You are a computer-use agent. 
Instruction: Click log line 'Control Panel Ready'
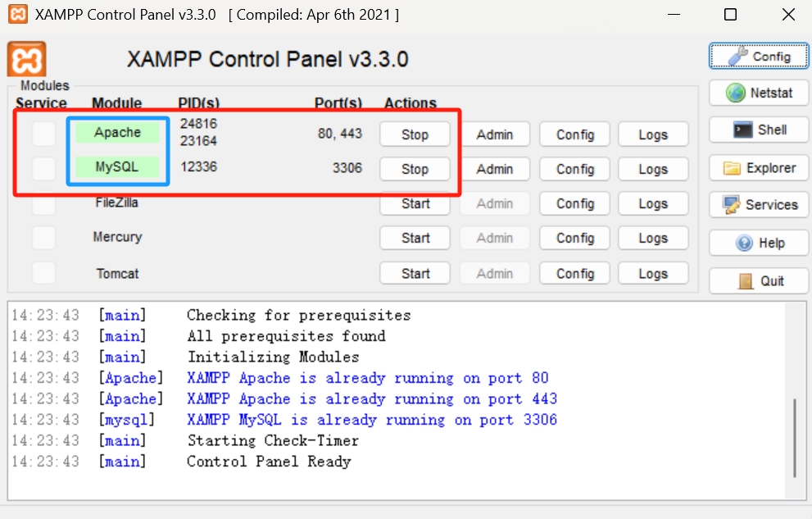click(x=270, y=462)
